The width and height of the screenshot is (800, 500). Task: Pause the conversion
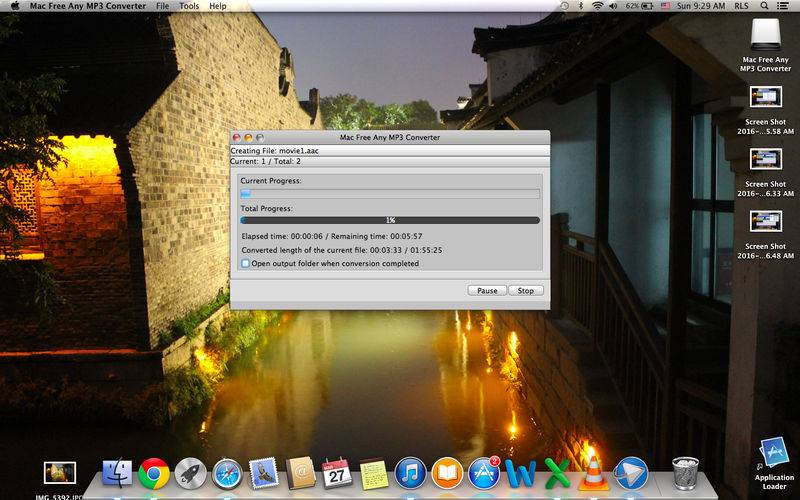pos(487,290)
